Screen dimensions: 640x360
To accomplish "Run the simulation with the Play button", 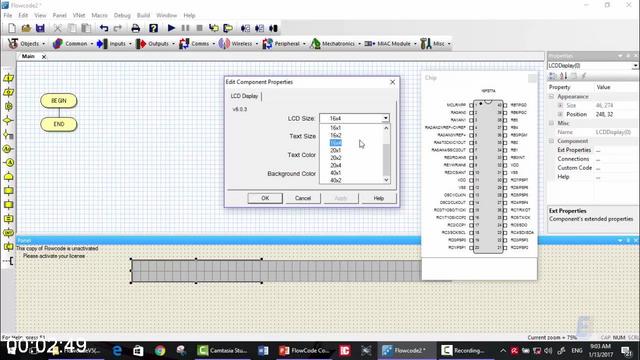I will (171, 28).
